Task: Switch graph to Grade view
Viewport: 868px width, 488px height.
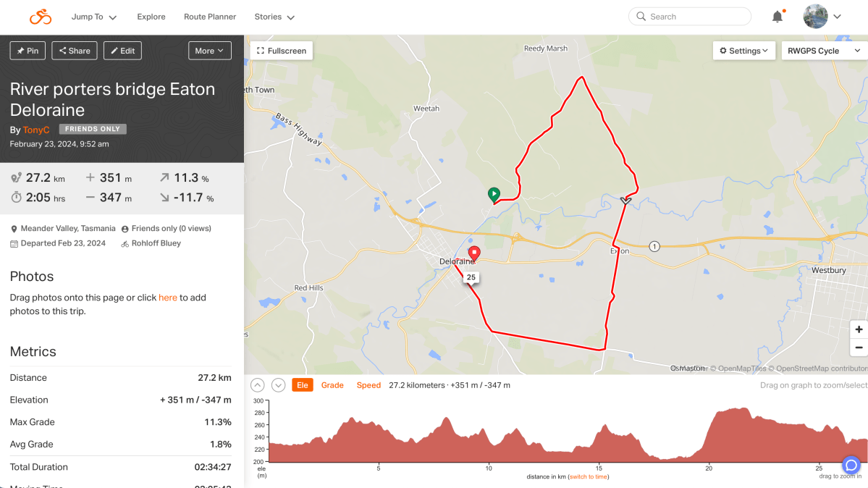Action: point(332,385)
